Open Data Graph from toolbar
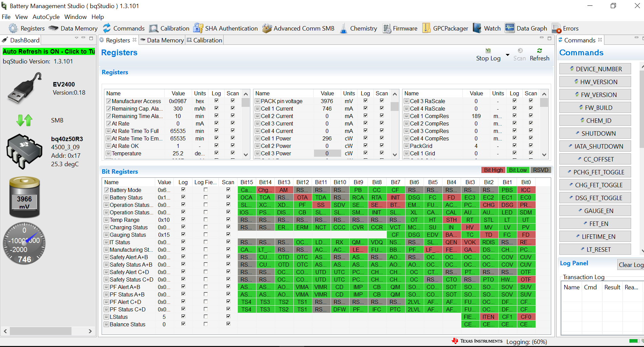 [x=526, y=28]
